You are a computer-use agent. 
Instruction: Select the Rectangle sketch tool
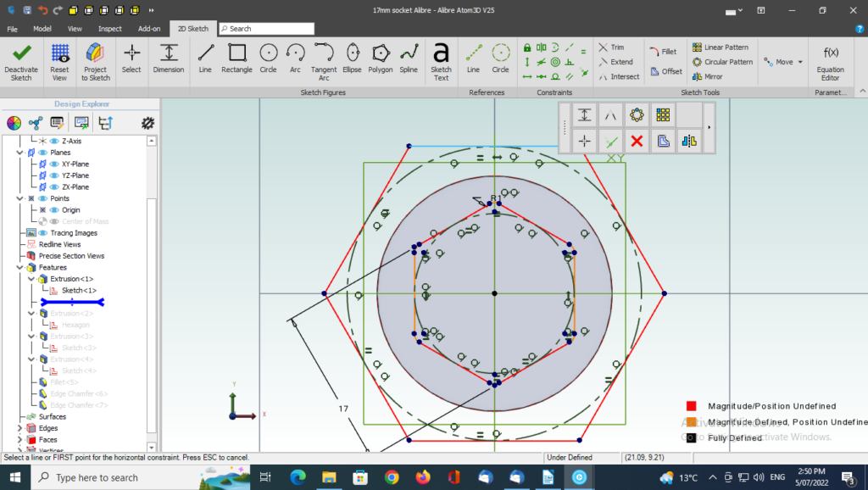236,58
